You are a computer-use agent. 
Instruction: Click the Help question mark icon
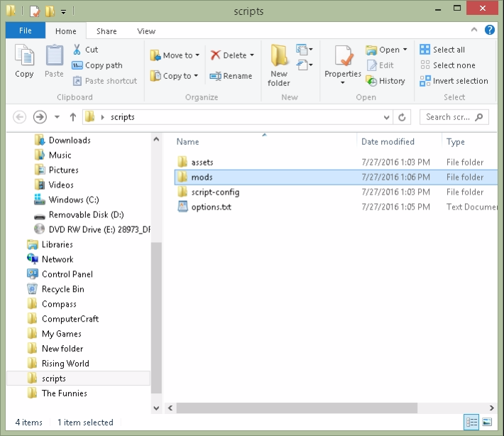[490, 31]
